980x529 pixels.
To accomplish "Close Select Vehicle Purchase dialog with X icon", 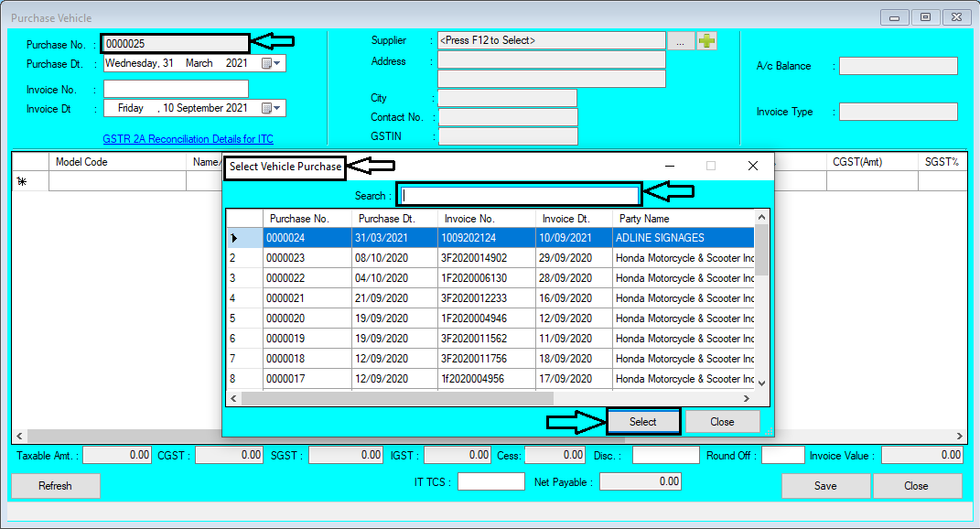I will coord(753,166).
